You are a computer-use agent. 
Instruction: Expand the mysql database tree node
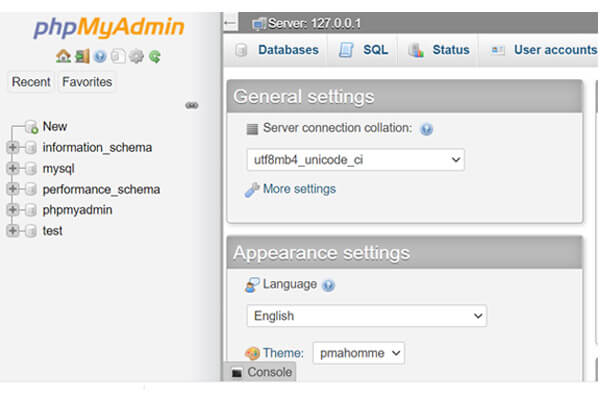pos(13,168)
